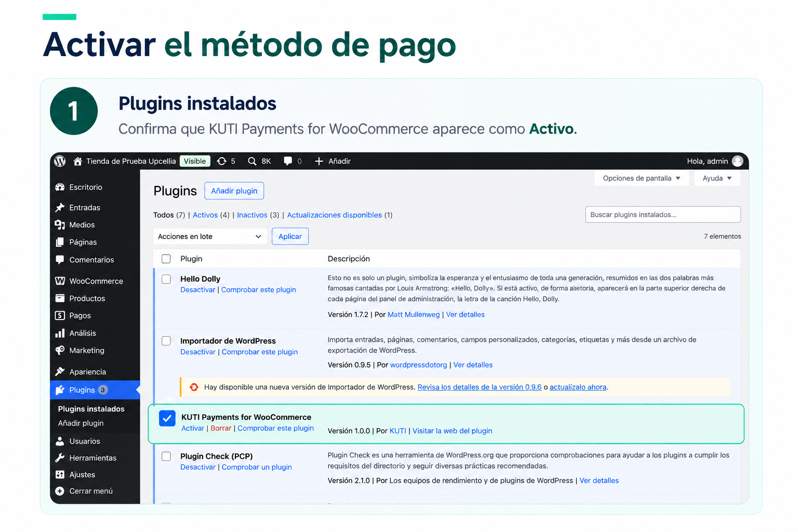The width and height of the screenshot is (798, 532).
Task: Click the KUTI author link
Action: tap(398, 431)
